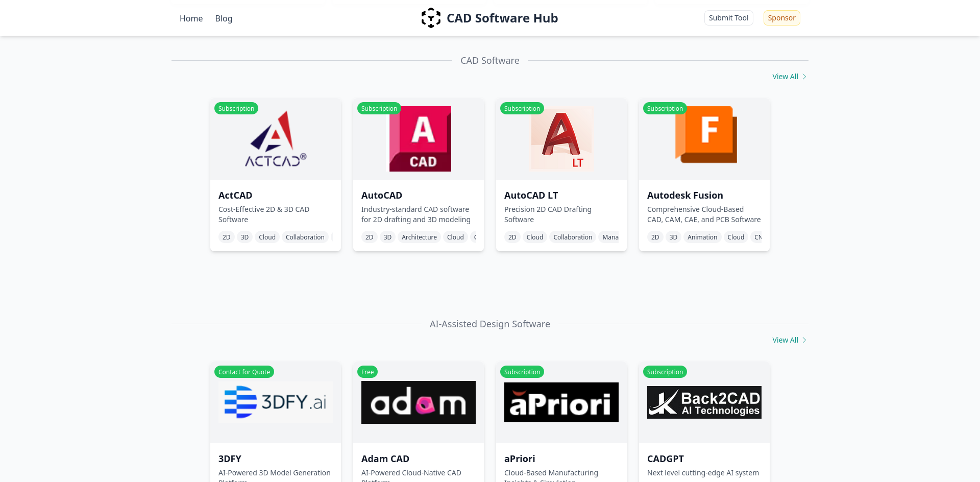Click 'AI-Assisted Design Software' section heading
The image size is (980, 482).
490,324
